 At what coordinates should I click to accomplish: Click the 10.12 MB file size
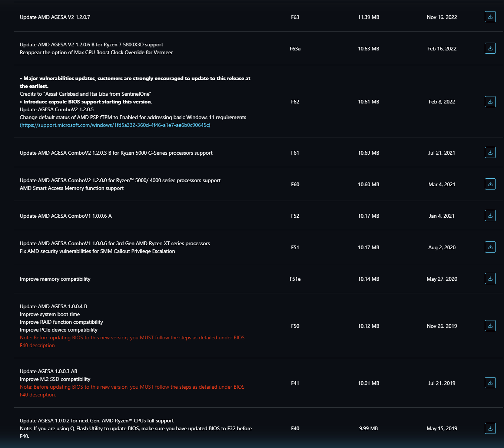point(368,326)
